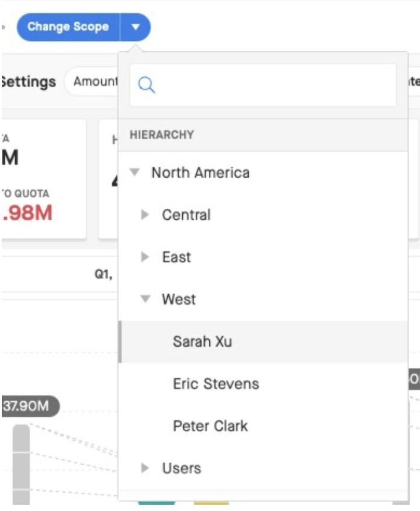Select East region
Image resolution: width=420 pixels, height=511 pixels.
coord(176,257)
